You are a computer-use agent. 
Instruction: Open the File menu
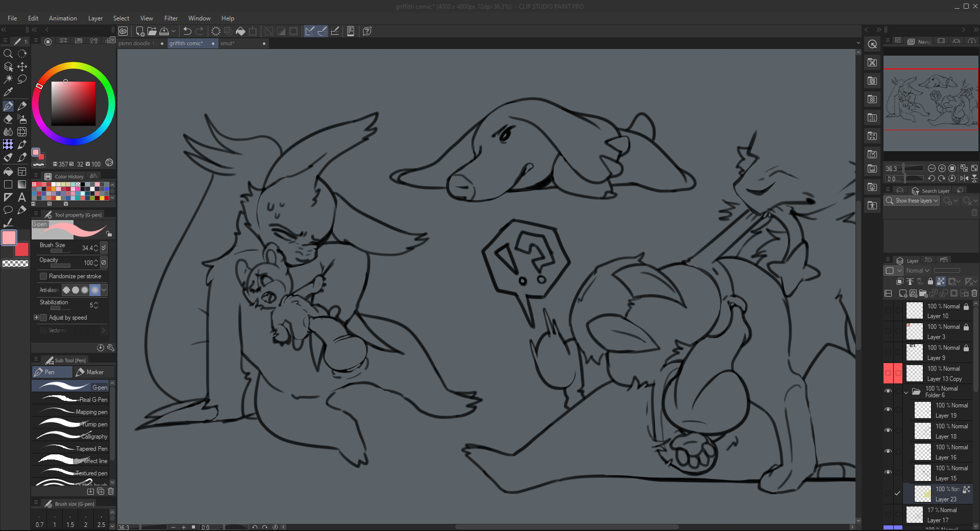[12, 18]
